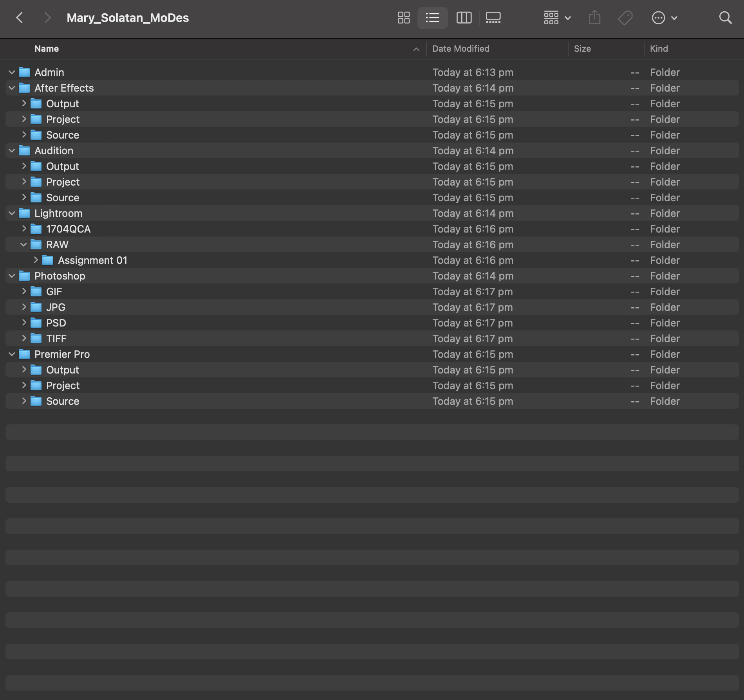Expand Source under Premier Pro

(24, 401)
